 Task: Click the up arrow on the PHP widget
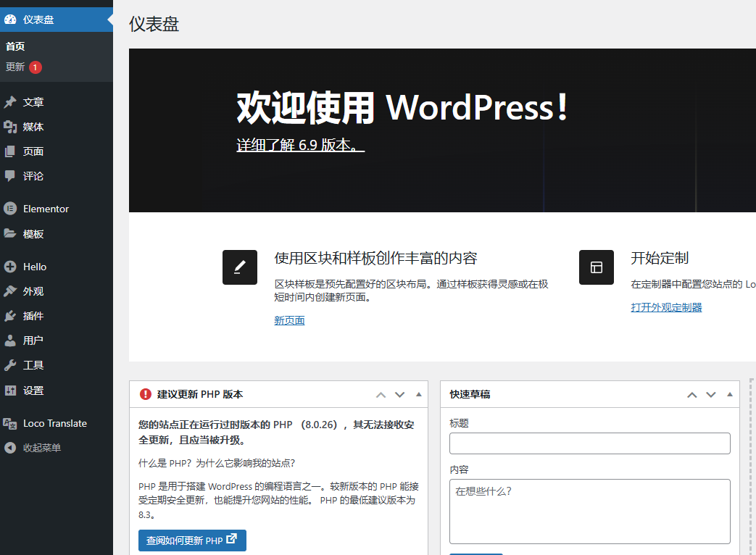click(381, 394)
